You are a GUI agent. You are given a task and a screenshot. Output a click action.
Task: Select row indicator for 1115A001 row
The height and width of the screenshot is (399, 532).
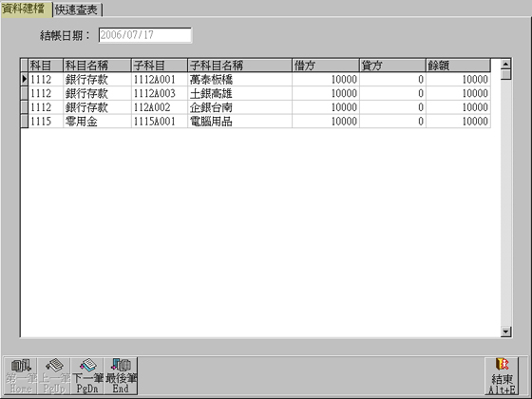coord(24,122)
